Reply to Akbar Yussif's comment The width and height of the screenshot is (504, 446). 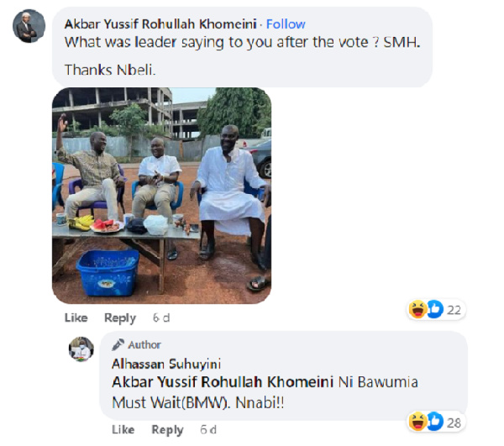(x=120, y=317)
